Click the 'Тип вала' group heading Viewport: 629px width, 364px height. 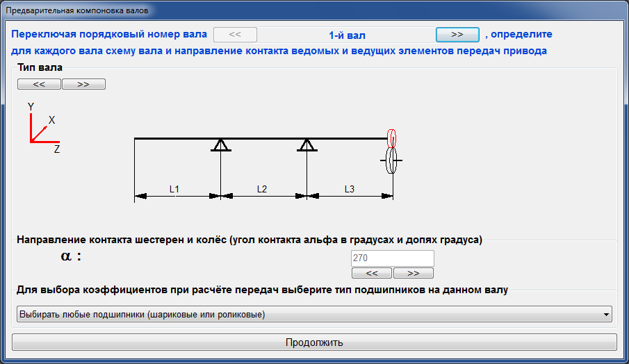point(40,67)
